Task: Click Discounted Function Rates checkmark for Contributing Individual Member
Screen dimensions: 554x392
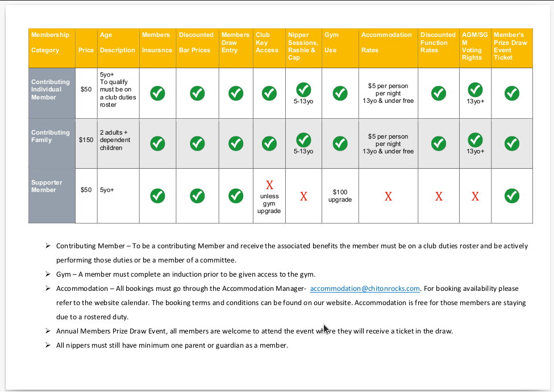Action: [439, 93]
